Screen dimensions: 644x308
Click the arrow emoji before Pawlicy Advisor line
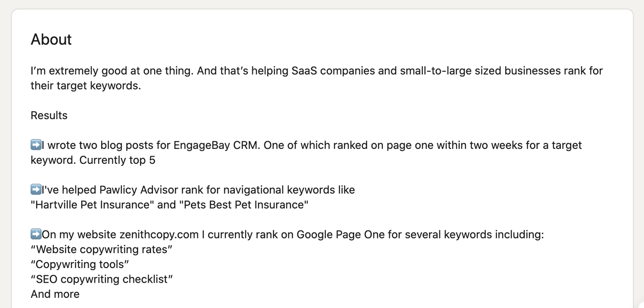tap(36, 190)
